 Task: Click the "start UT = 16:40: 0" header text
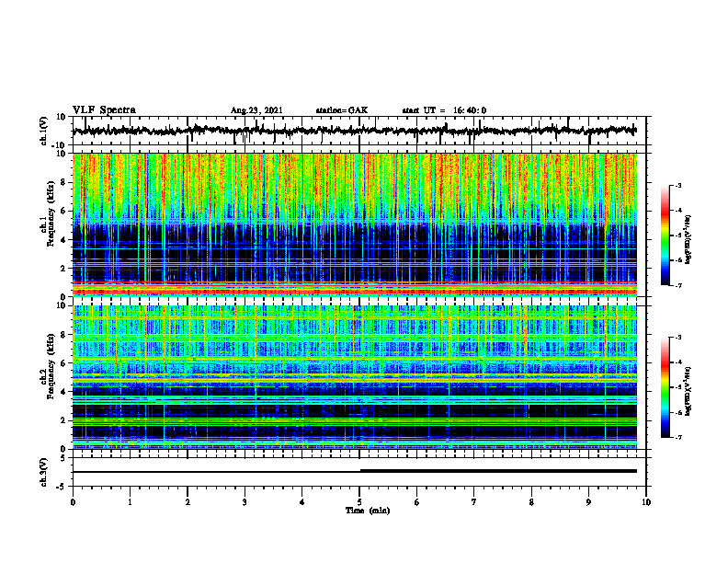(x=444, y=110)
